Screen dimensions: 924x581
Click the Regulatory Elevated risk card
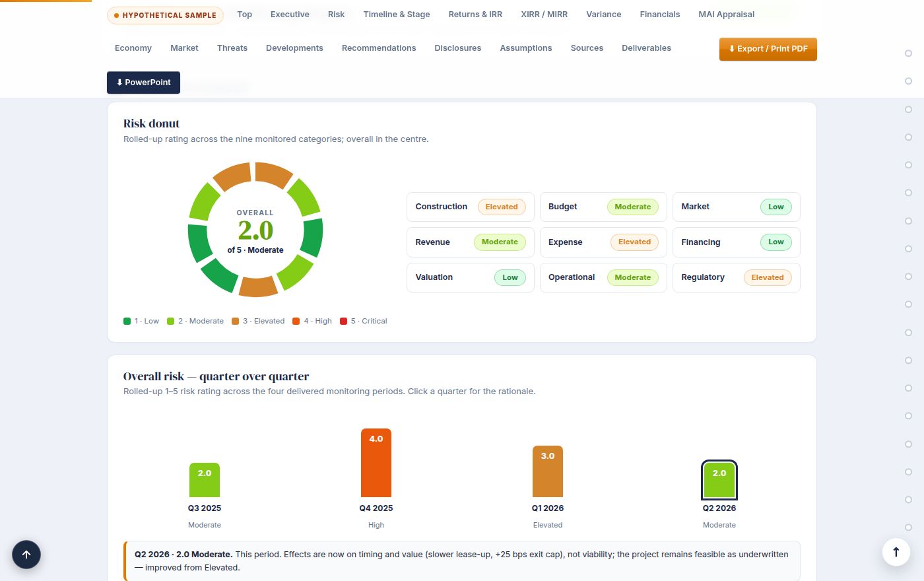737,277
